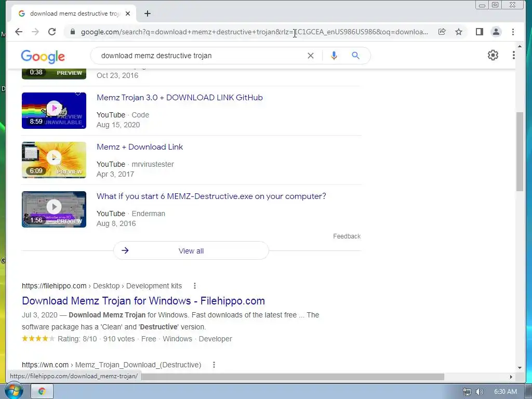Start voice search with the microphone
This screenshot has height=399, width=532.
[334, 56]
